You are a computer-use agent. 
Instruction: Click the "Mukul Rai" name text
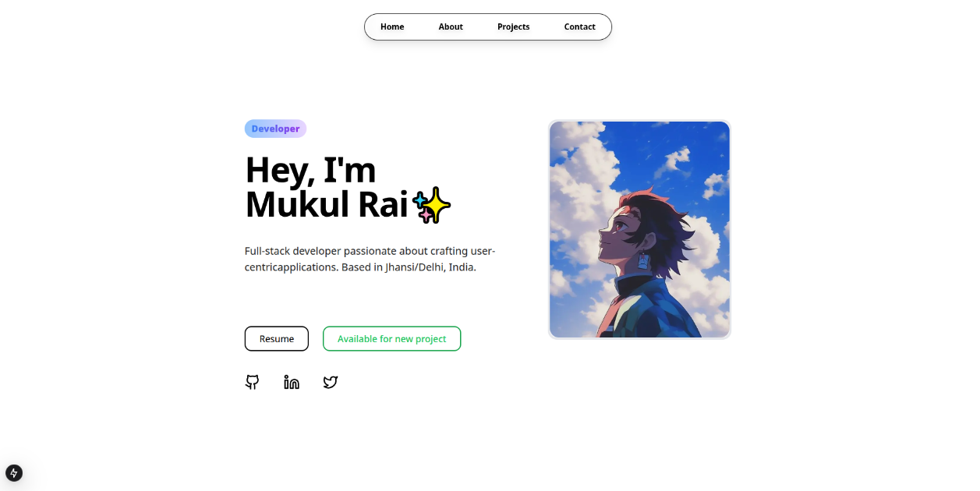(x=327, y=205)
